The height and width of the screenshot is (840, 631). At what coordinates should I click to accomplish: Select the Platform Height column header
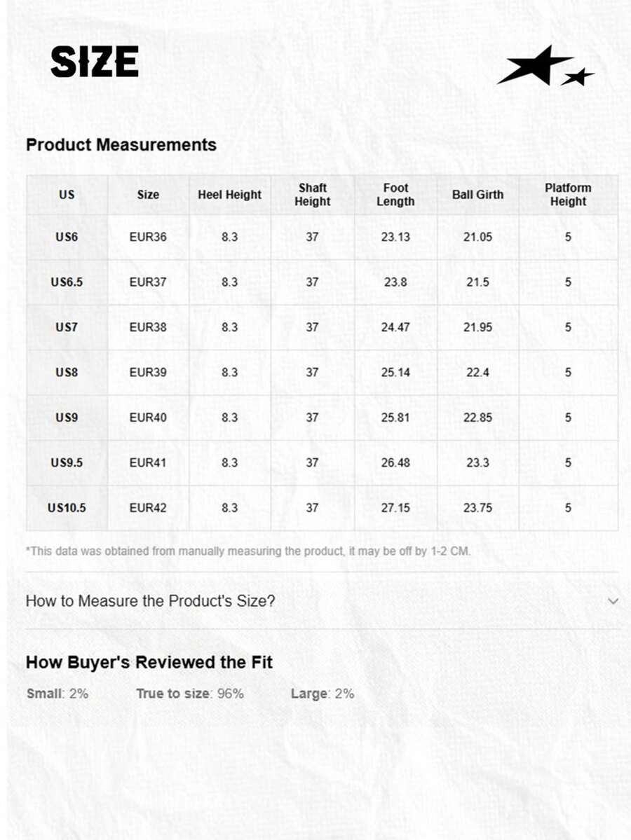[x=568, y=195]
